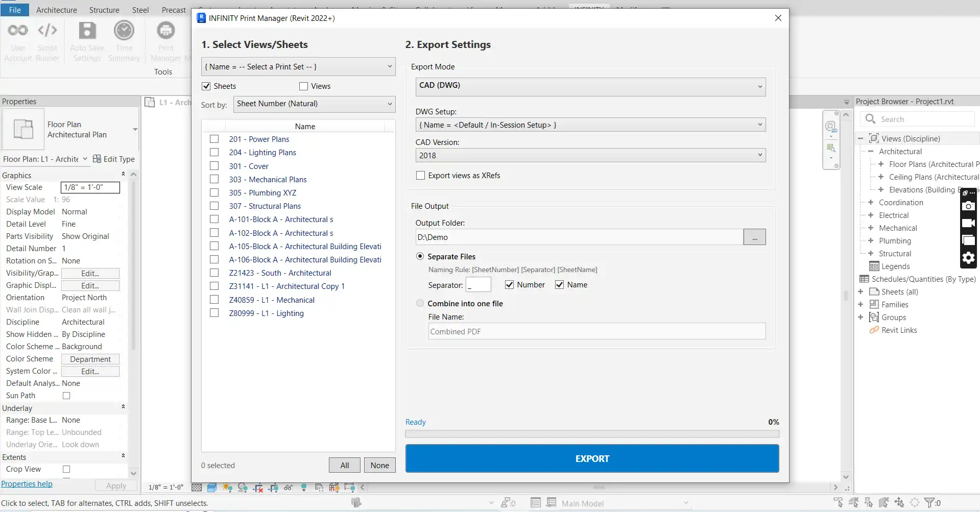This screenshot has height=512, width=980.
Task: Click the export progress bar
Action: 592,434
